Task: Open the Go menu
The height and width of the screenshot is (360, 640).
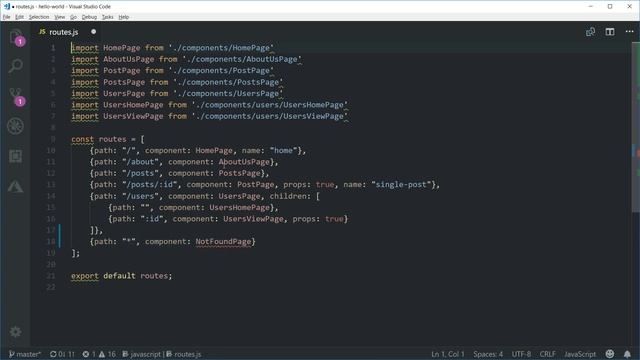Action: tap(73, 17)
